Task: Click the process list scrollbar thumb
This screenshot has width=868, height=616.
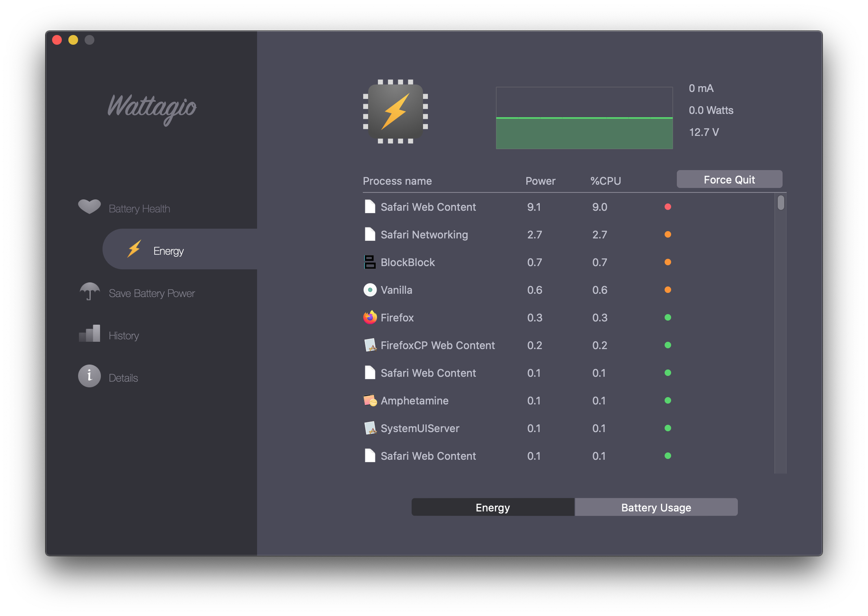Action: pos(781,203)
